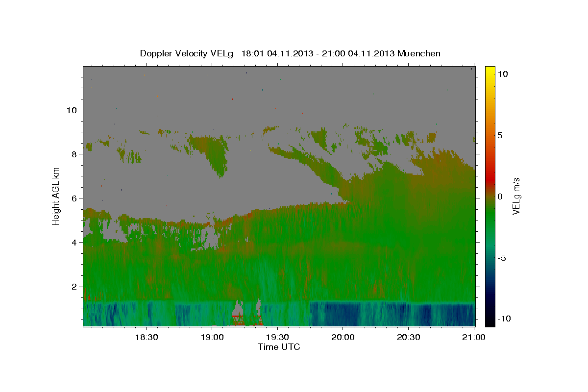Click the 18:30 time tick label

coord(146,338)
